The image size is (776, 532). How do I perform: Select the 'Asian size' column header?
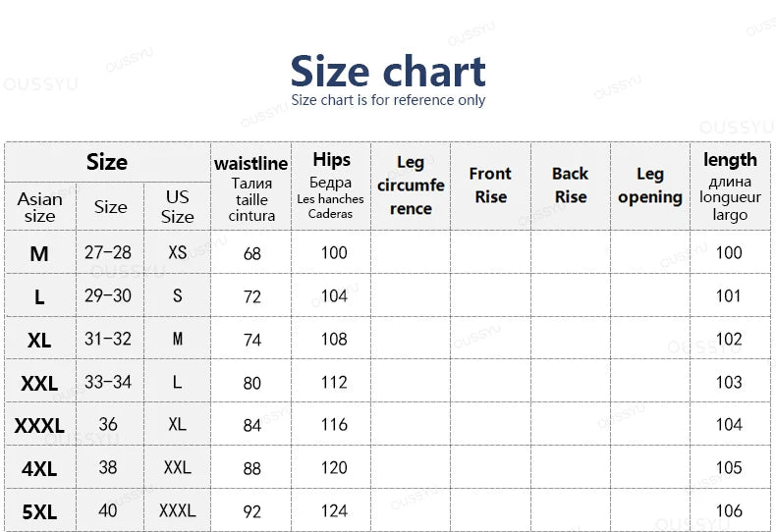point(39,207)
